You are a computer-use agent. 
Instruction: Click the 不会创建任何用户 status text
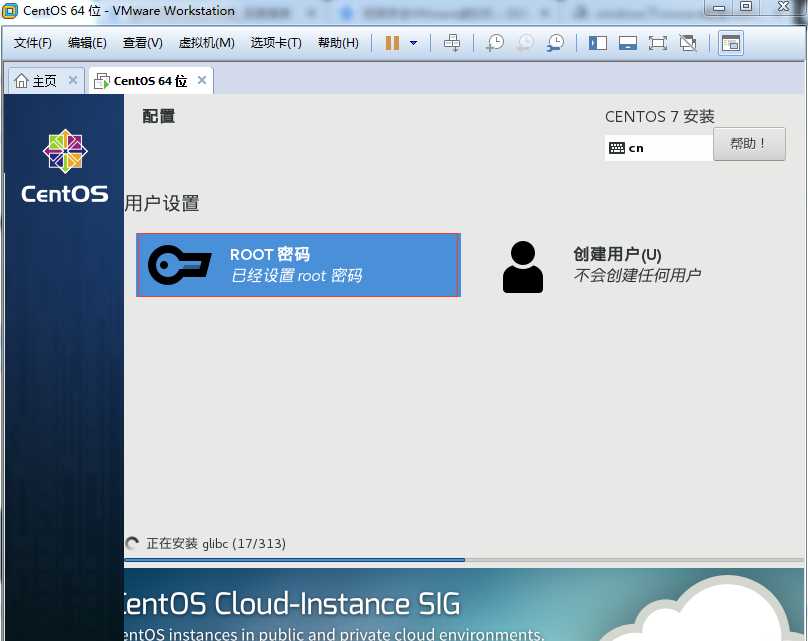pos(637,275)
